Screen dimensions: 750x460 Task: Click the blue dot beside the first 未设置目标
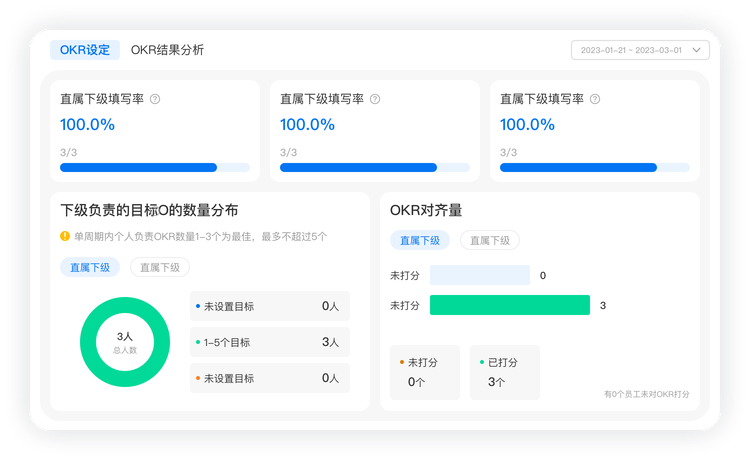(x=198, y=306)
